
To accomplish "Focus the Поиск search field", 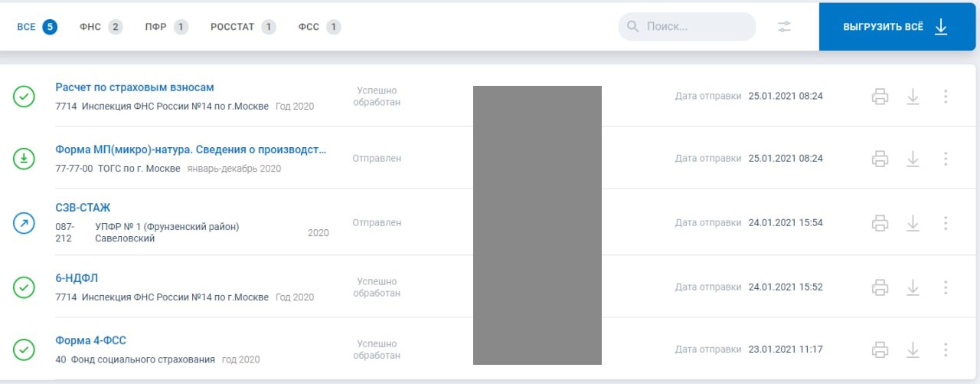I will [687, 27].
